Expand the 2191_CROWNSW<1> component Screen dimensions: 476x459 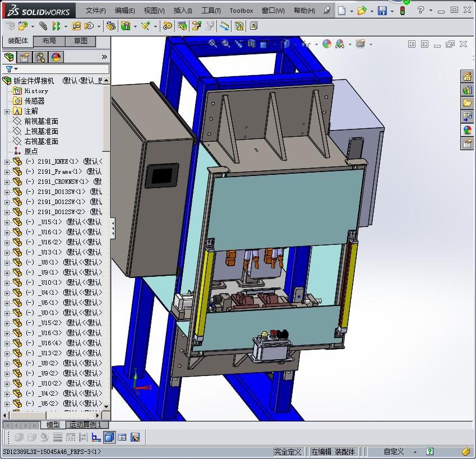7,182
